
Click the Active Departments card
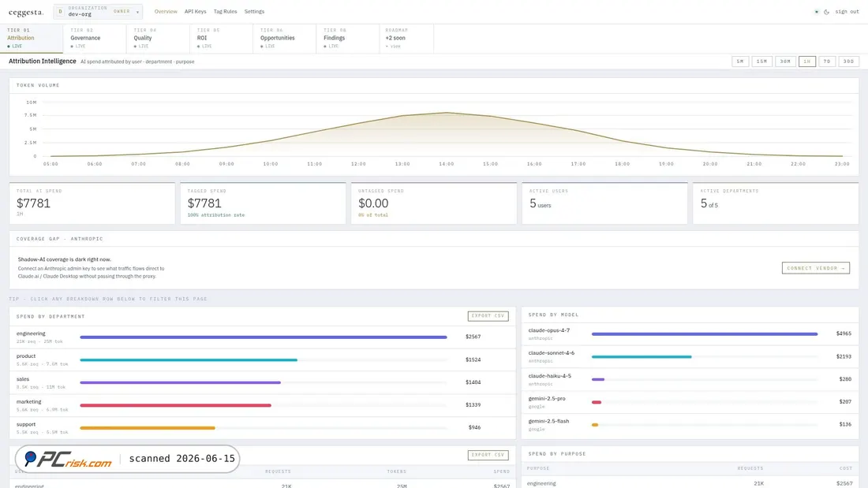(776, 203)
